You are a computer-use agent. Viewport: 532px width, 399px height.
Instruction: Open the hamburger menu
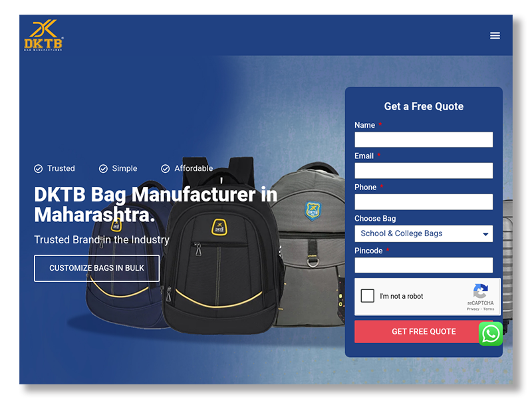click(495, 36)
